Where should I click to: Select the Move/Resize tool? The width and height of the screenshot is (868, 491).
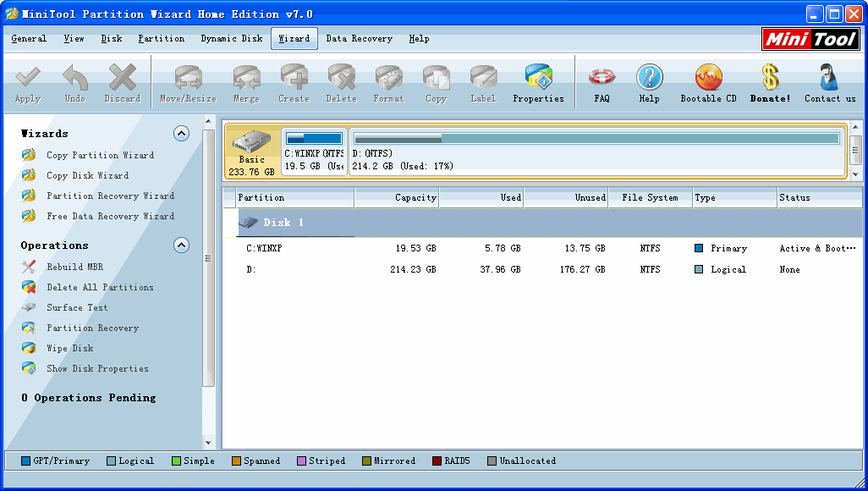point(187,82)
